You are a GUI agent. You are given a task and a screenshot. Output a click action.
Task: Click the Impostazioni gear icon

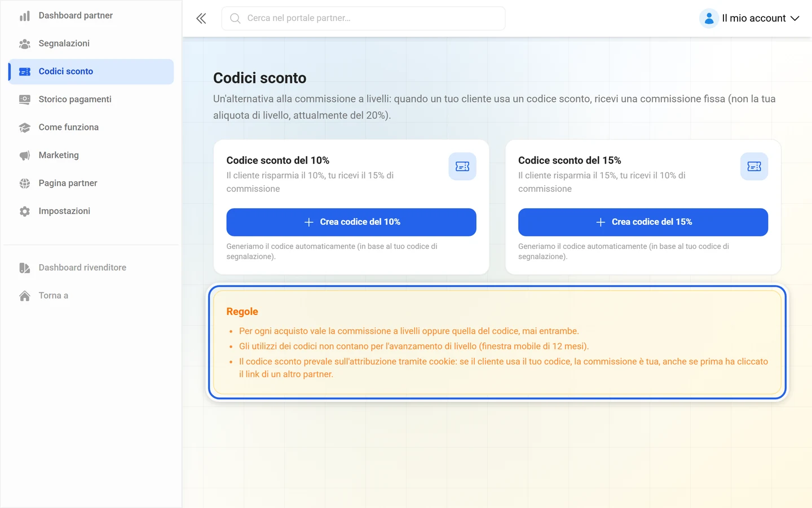point(25,211)
